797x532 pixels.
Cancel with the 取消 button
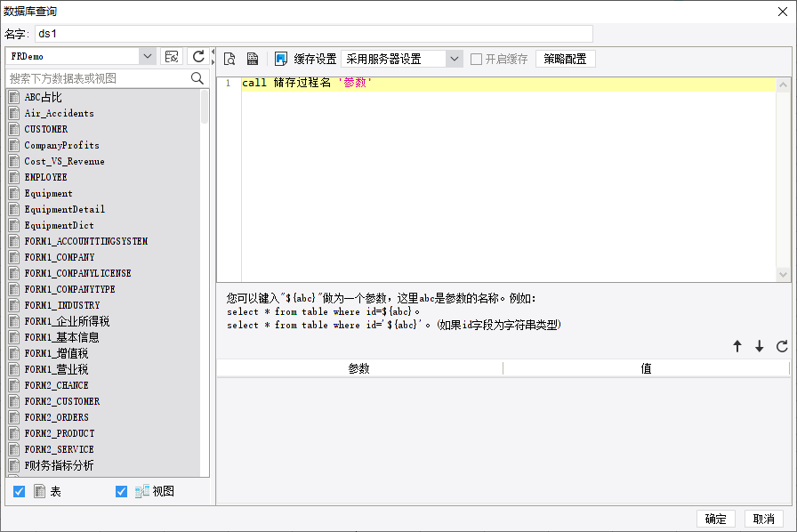click(x=763, y=519)
